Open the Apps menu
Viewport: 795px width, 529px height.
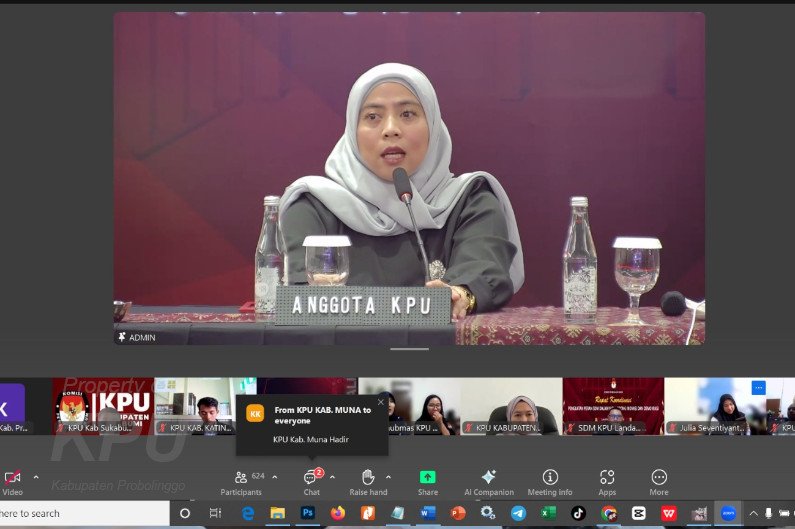tap(607, 481)
